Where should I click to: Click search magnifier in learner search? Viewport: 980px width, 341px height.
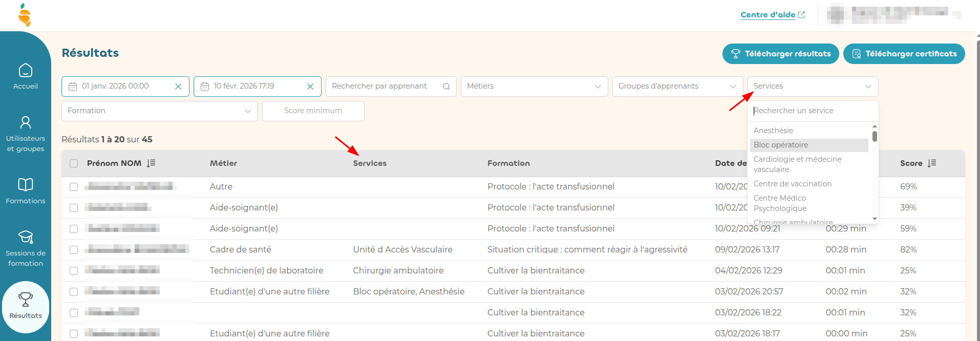coord(446,87)
